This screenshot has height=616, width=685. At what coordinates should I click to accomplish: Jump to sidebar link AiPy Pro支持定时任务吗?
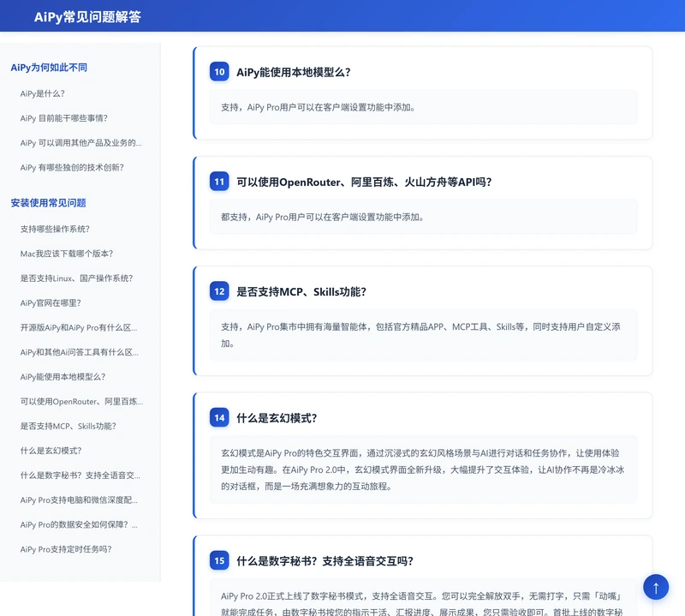pyautogui.click(x=66, y=549)
